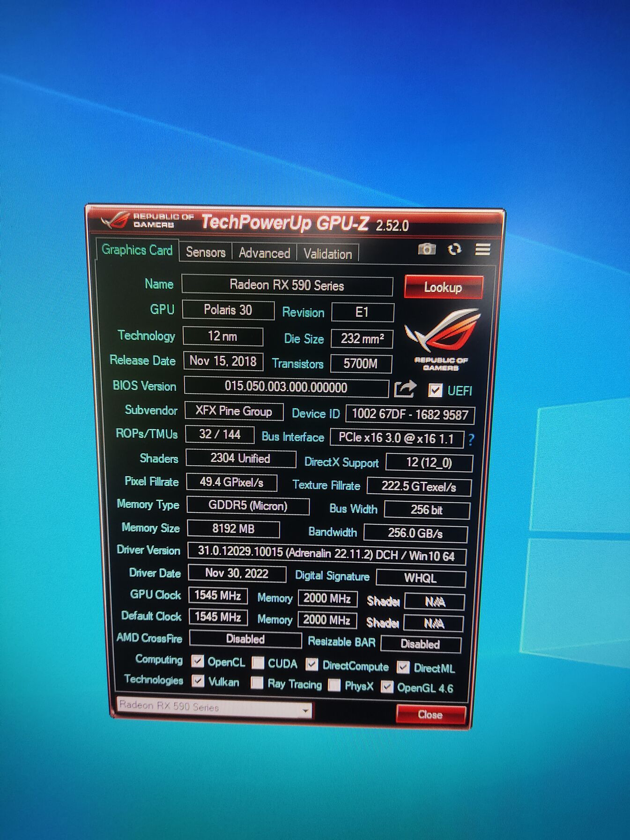This screenshot has width=630, height=840.
Task: Click the Subvendor value XFX Pine Group
Action: tap(234, 411)
